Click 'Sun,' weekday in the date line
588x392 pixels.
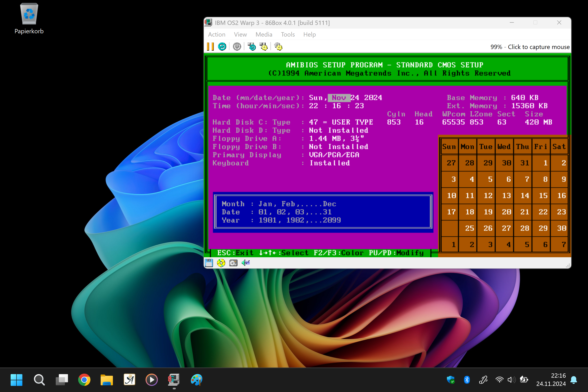click(x=318, y=98)
